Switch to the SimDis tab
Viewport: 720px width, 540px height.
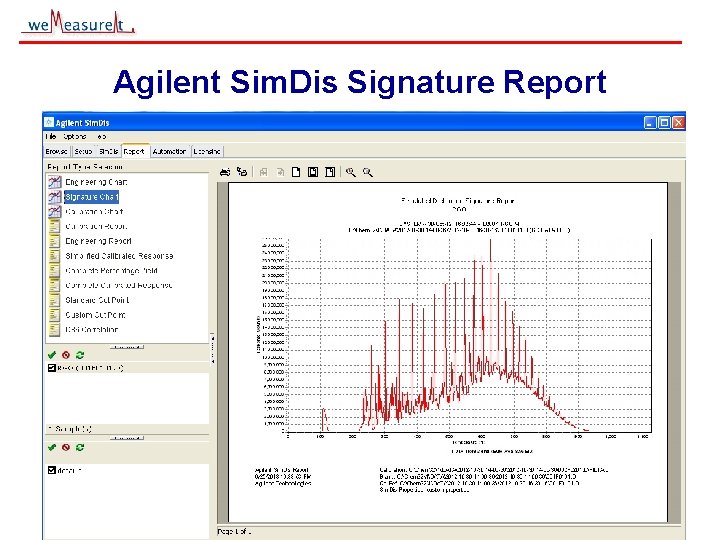(108, 151)
